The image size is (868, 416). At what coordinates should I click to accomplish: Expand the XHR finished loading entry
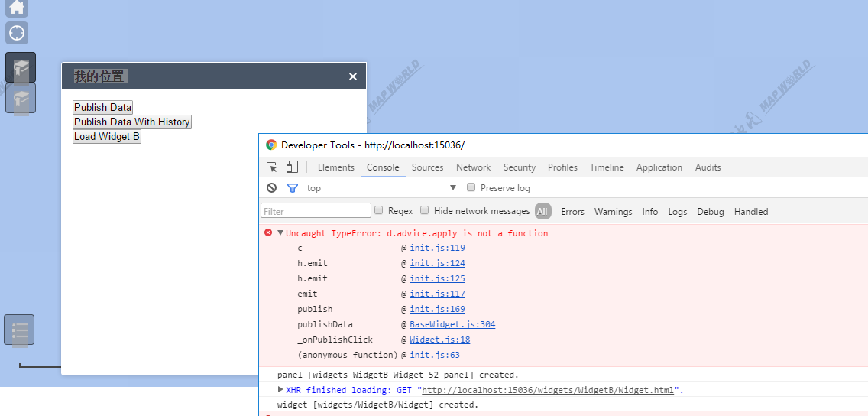[x=280, y=390]
